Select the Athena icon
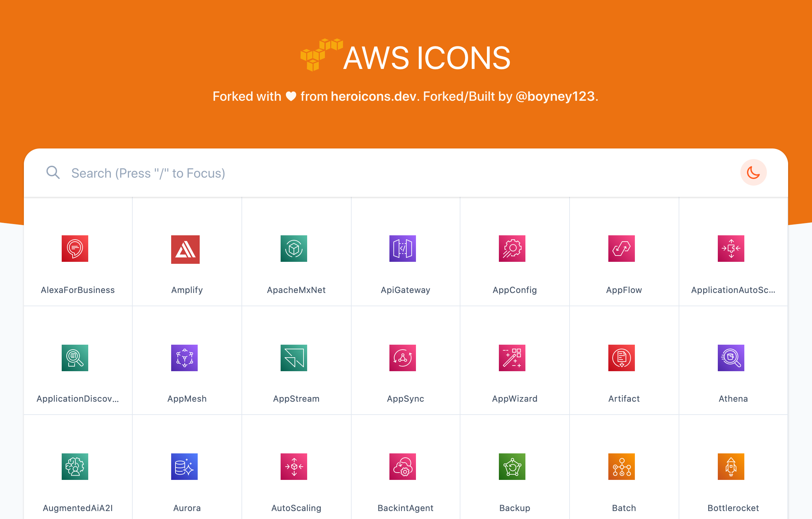812x519 pixels. click(731, 358)
